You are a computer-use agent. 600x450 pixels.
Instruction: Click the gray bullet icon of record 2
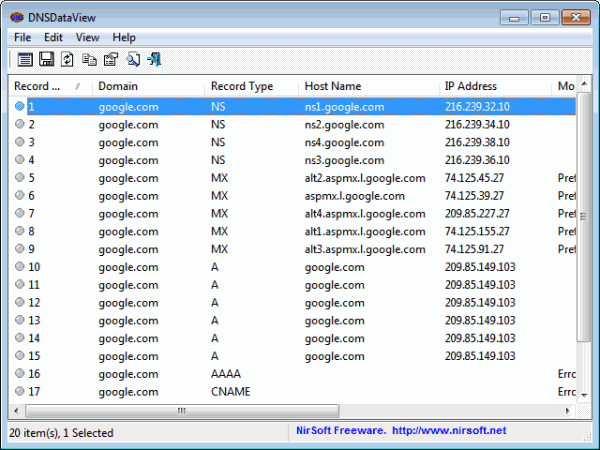coord(20,124)
